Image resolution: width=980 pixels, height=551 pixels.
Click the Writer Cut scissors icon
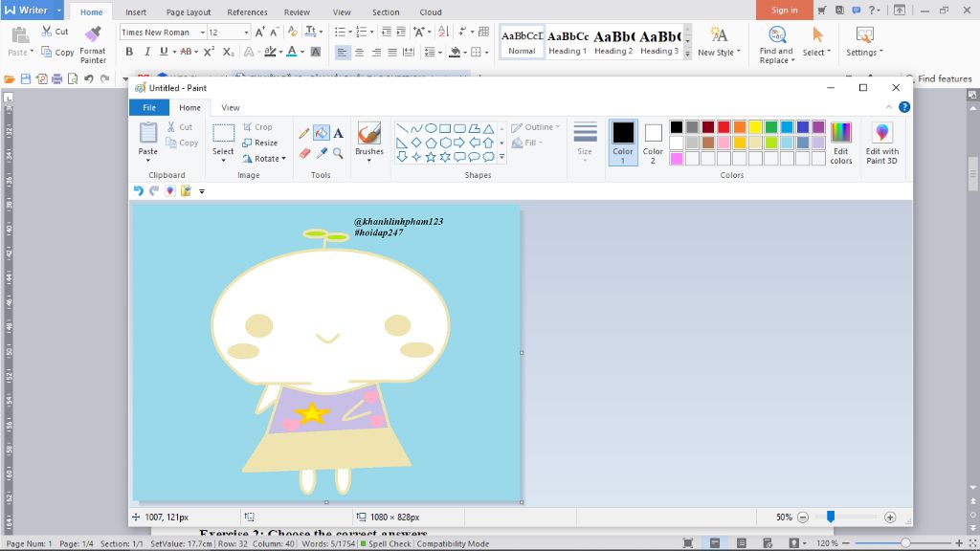pyautogui.click(x=47, y=32)
